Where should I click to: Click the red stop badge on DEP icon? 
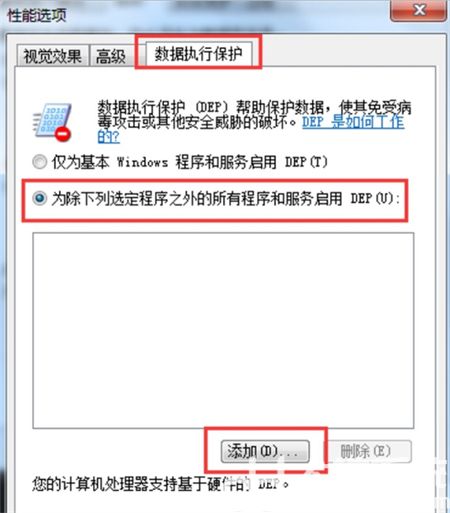pyautogui.click(x=63, y=134)
